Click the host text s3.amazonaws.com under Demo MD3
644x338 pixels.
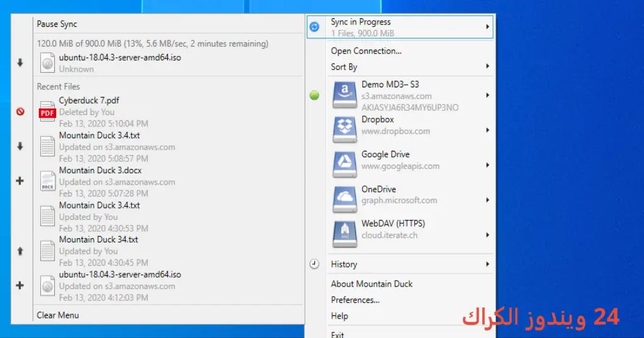tap(396, 96)
